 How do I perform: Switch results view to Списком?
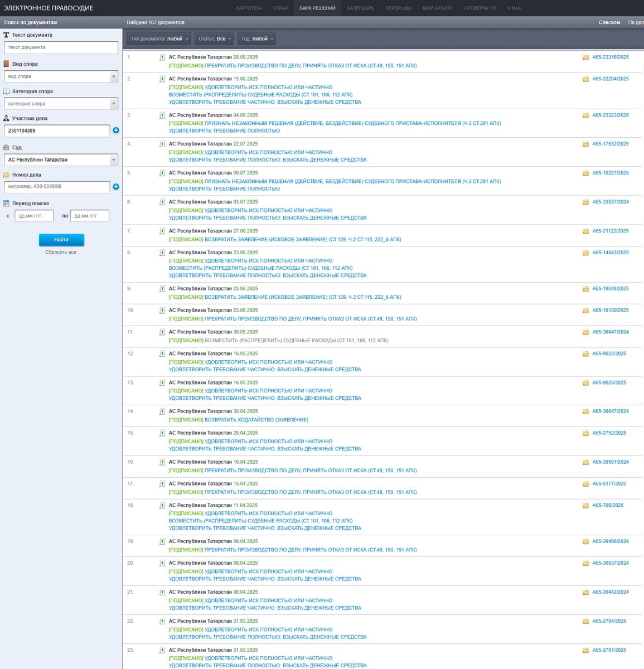pyautogui.click(x=609, y=22)
